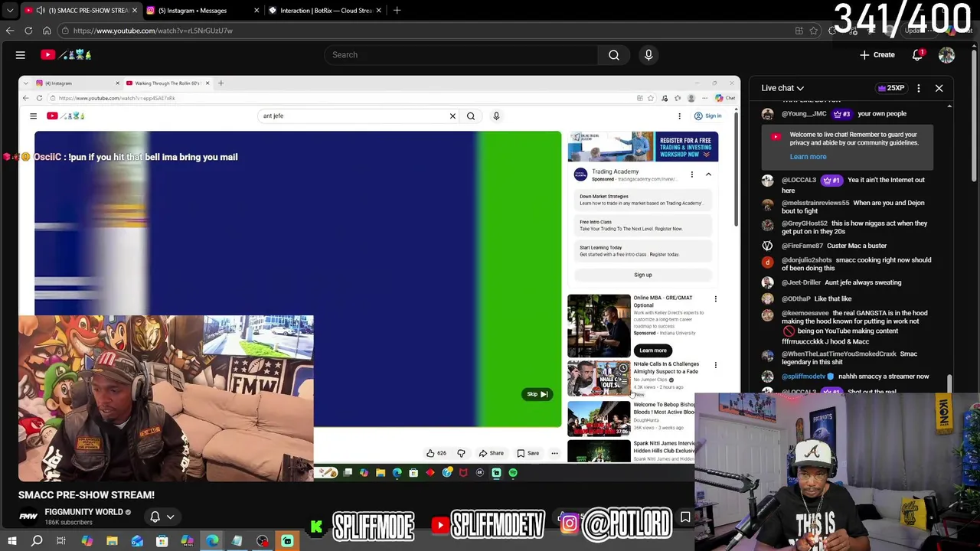The image size is (980, 551).
Task: Refresh the inner browser window
Action: (39, 98)
